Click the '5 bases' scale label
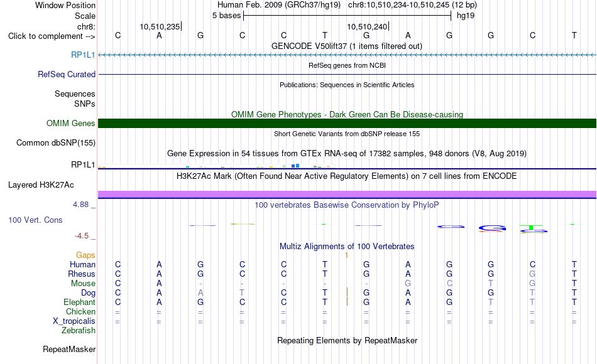This screenshot has width=597, height=364. (x=226, y=16)
